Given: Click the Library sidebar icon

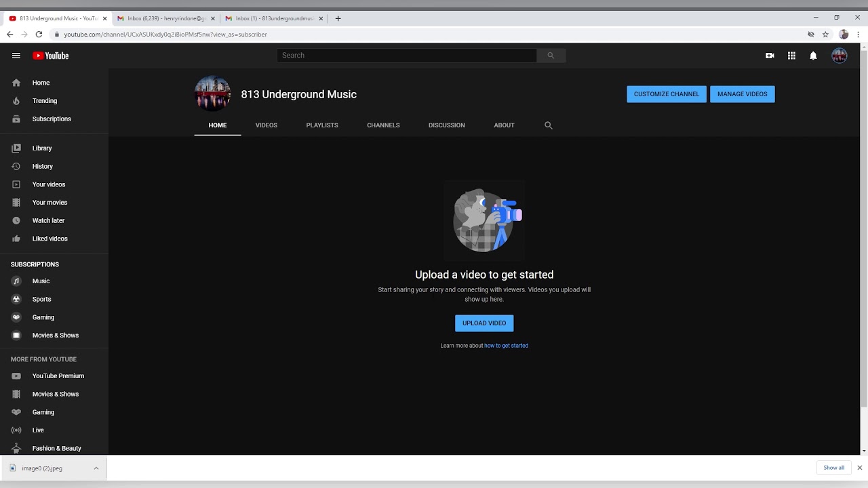Looking at the screenshot, I should (16, 148).
